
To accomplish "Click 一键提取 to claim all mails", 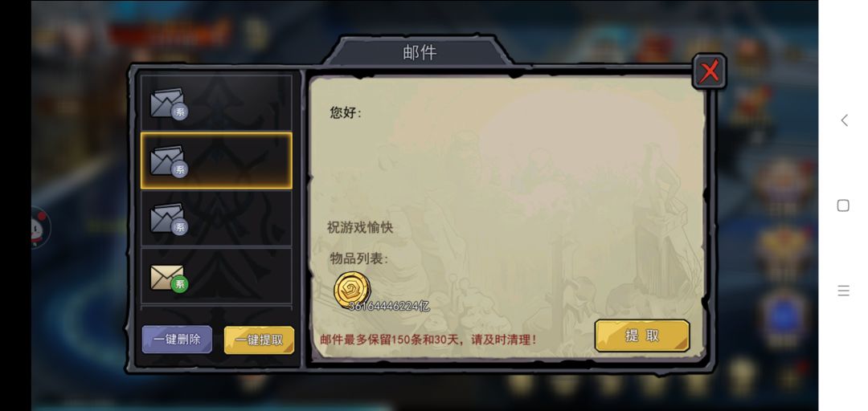I will click(x=259, y=340).
